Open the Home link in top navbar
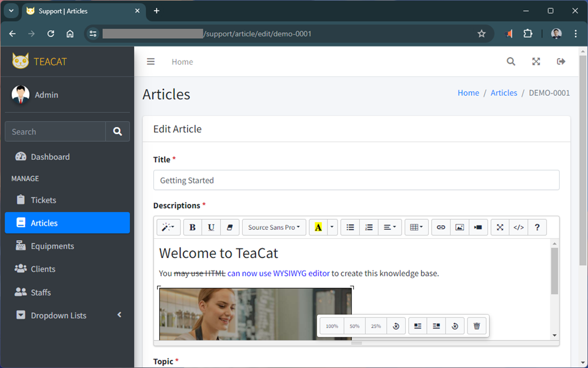 click(182, 62)
